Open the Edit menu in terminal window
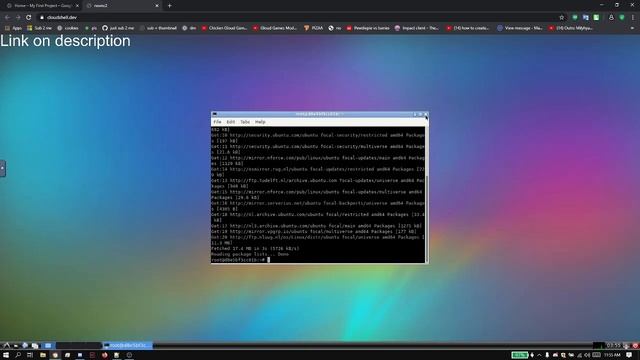 point(231,122)
